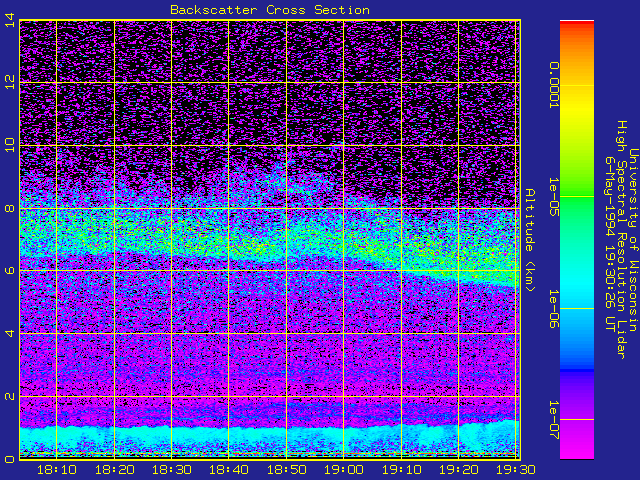Viewport: 640px width, 480px height.
Task: Click the altitude label 12
Action: point(10,82)
